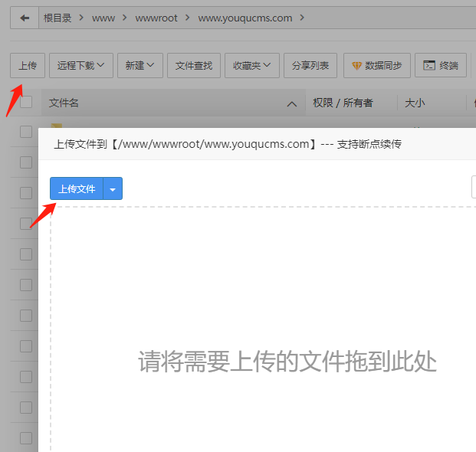Expand the 新建 new item dropdown
Screen dimensions: 476x452
point(140,66)
